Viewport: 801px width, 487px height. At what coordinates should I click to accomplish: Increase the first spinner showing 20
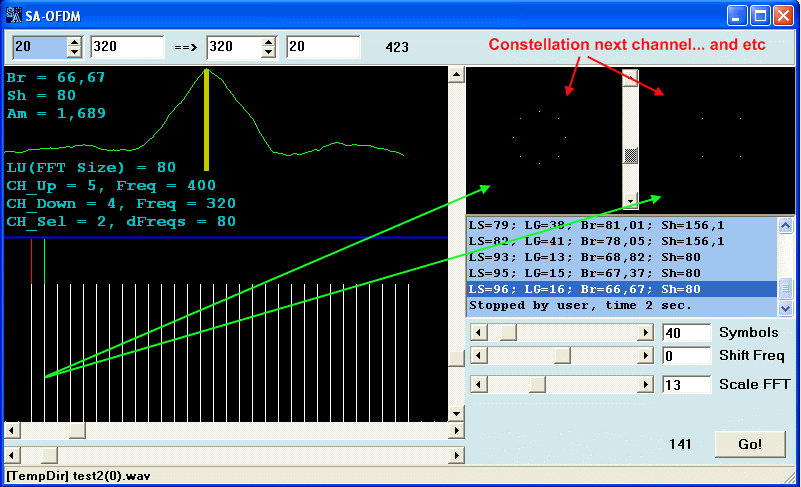pyautogui.click(x=74, y=42)
